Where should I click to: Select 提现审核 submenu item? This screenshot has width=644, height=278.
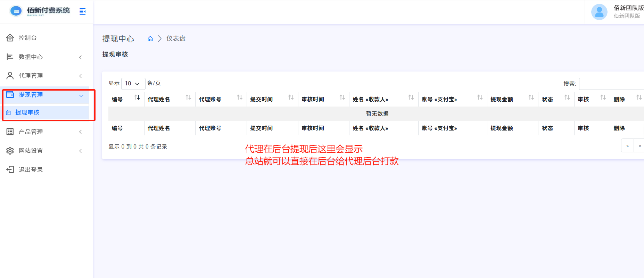[x=27, y=112]
